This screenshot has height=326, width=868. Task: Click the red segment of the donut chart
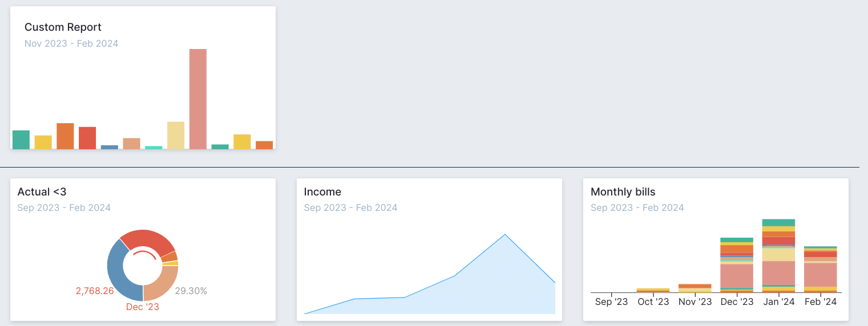point(148,240)
